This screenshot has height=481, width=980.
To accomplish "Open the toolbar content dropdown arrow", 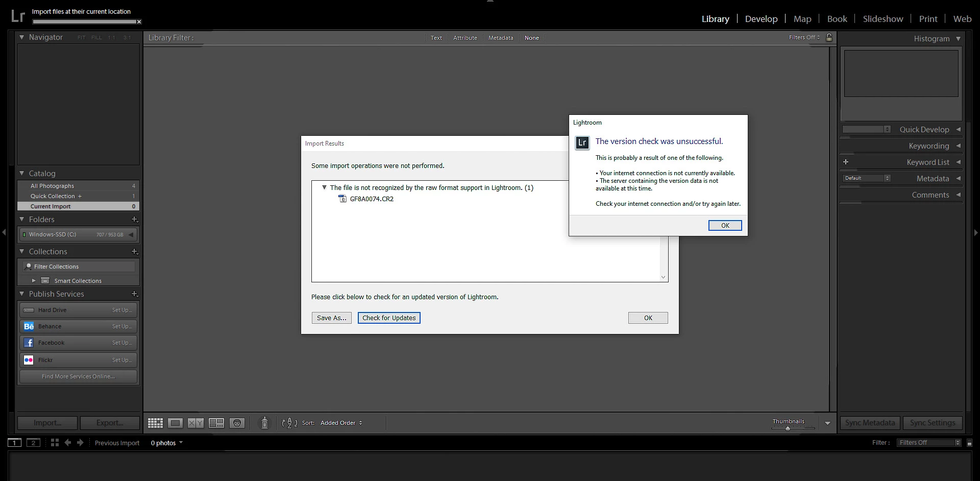I will [x=827, y=423].
